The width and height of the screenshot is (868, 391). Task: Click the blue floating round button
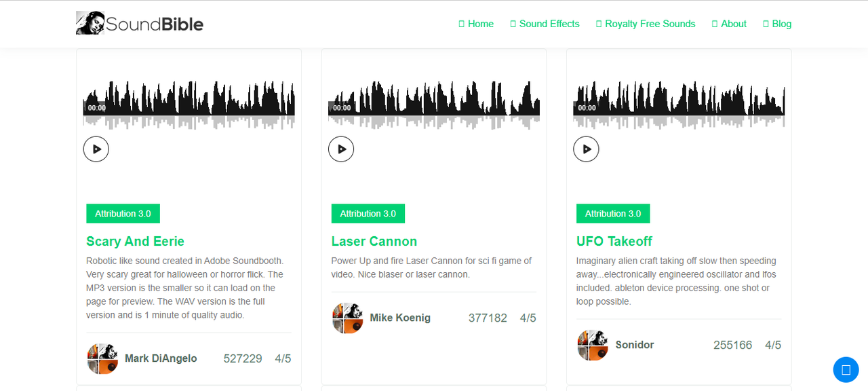point(846,370)
